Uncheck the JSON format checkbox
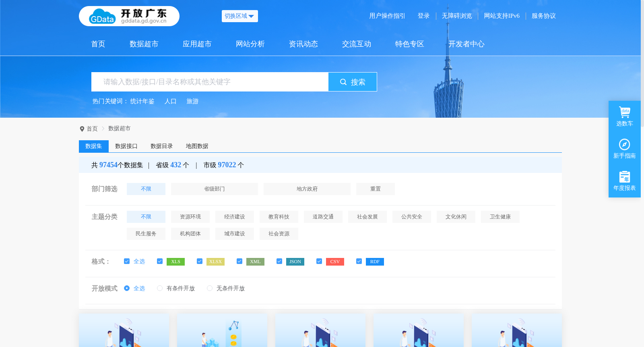 tap(279, 261)
